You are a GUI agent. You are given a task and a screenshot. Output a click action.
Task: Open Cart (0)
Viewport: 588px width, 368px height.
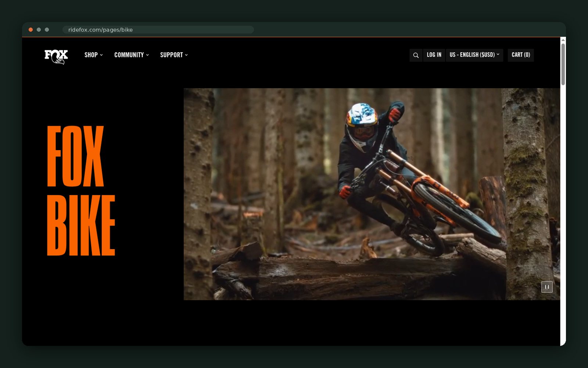(521, 55)
